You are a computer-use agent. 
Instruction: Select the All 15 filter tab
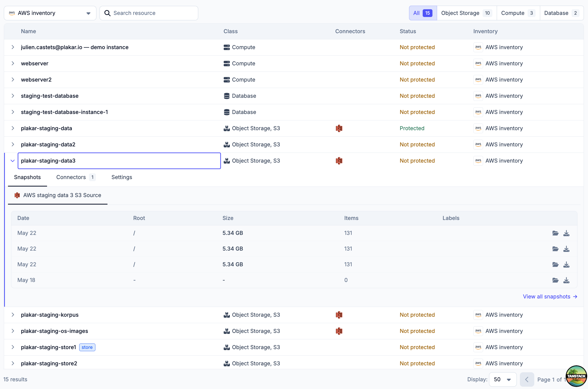tap(423, 13)
